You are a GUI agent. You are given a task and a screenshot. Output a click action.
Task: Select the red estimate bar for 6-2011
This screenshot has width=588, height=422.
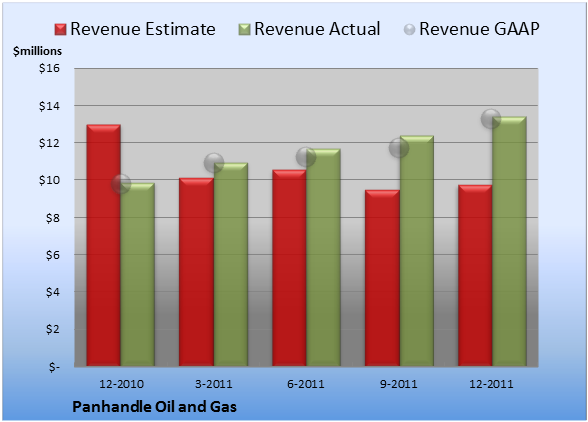pyautogui.click(x=289, y=268)
